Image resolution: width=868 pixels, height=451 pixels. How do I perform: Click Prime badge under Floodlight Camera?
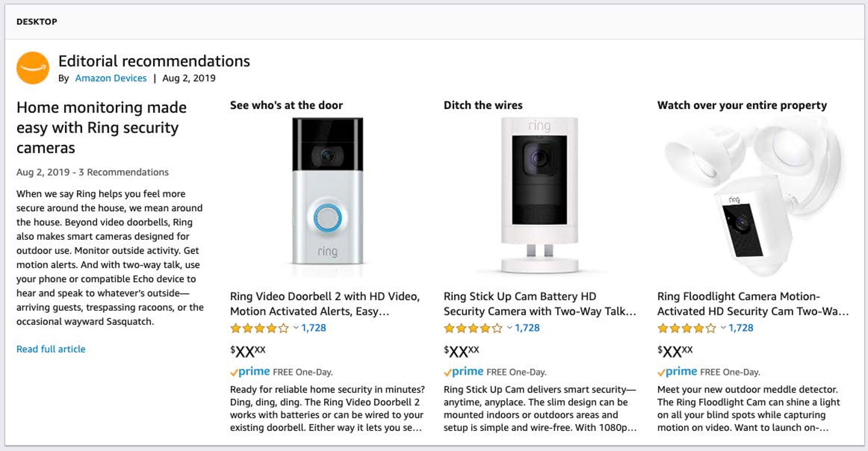point(677,372)
